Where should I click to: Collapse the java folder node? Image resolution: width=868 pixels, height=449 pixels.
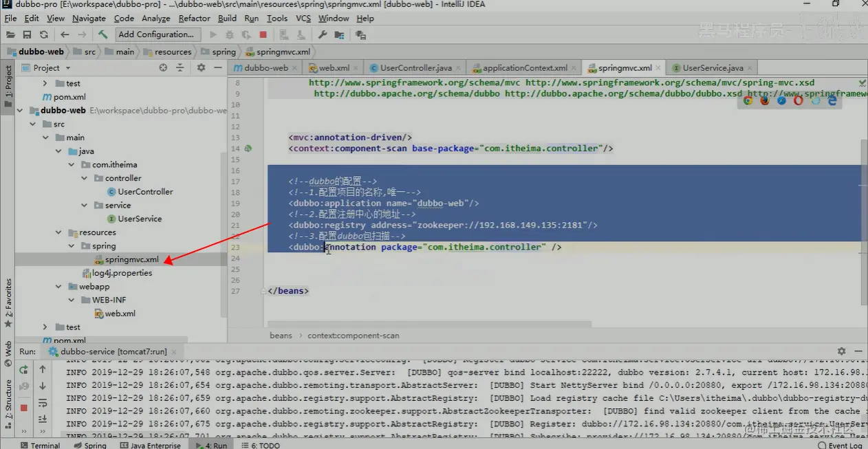click(x=59, y=151)
